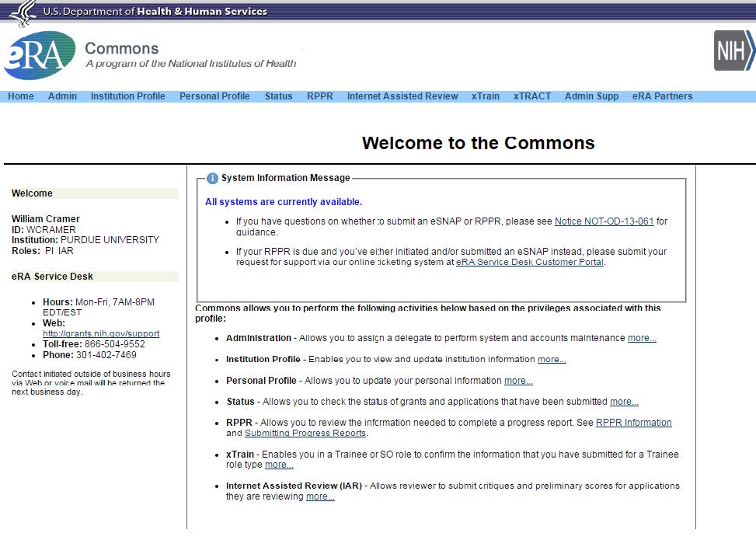Open the Home menu item
The image size is (756, 547).
tap(21, 96)
